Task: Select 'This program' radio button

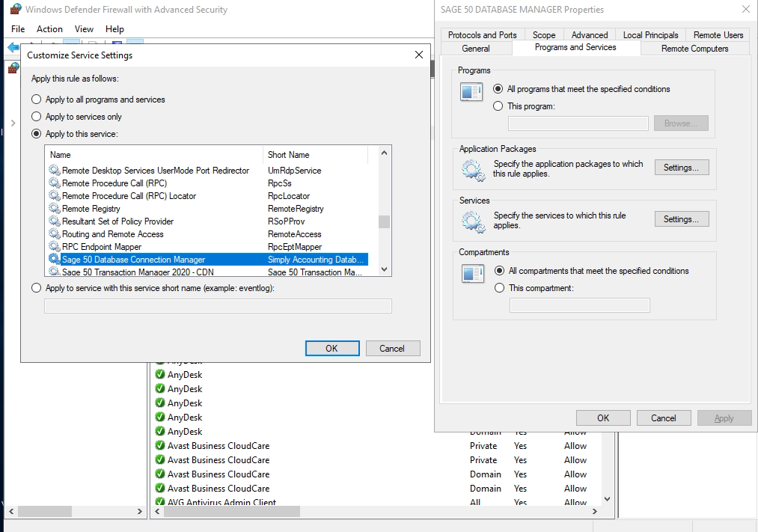Action: pos(498,106)
